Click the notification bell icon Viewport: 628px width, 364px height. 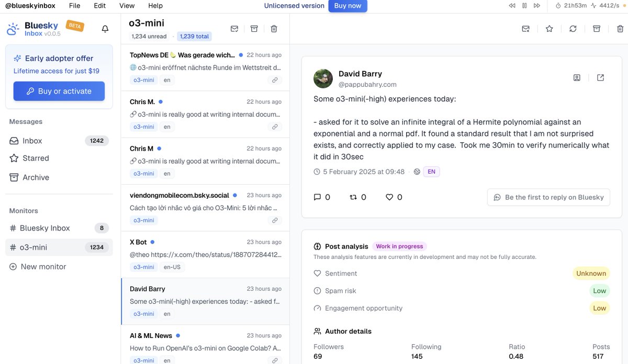click(x=105, y=29)
